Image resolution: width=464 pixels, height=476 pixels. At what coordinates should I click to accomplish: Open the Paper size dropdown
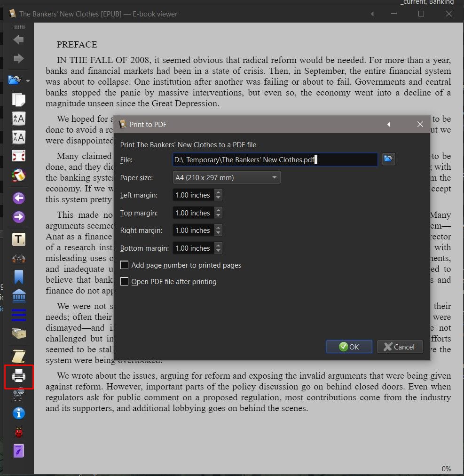[x=227, y=178]
